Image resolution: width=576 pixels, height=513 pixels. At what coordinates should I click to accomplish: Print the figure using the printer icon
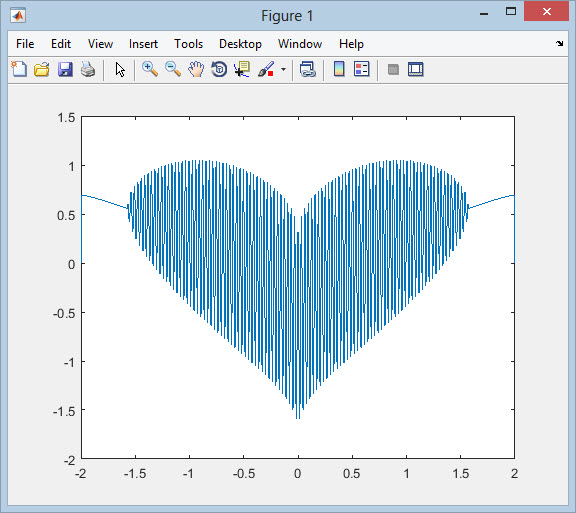pyautogui.click(x=88, y=69)
